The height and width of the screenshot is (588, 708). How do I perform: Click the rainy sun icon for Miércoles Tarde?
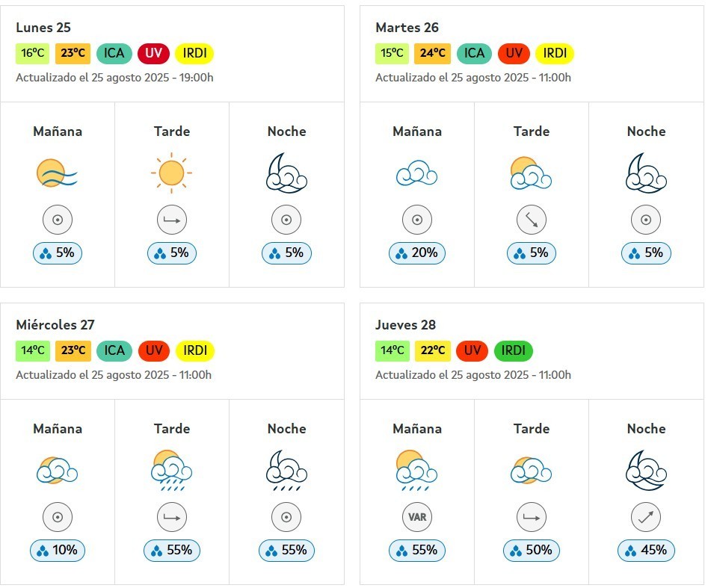click(172, 471)
